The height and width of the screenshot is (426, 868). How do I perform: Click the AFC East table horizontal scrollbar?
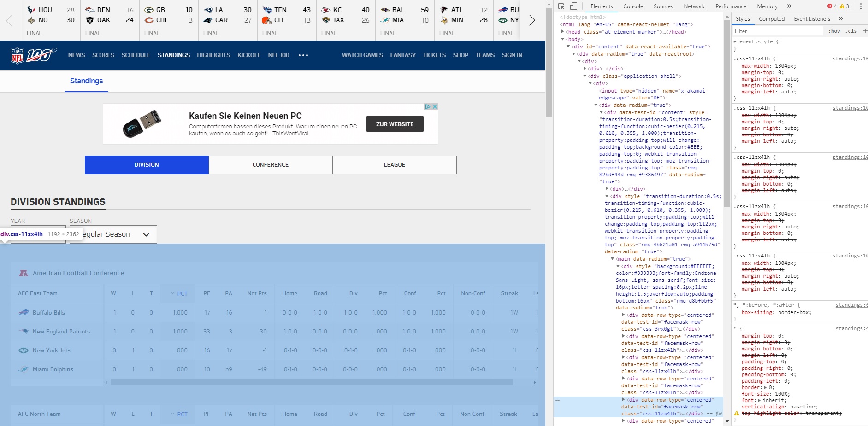click(312, 383)
